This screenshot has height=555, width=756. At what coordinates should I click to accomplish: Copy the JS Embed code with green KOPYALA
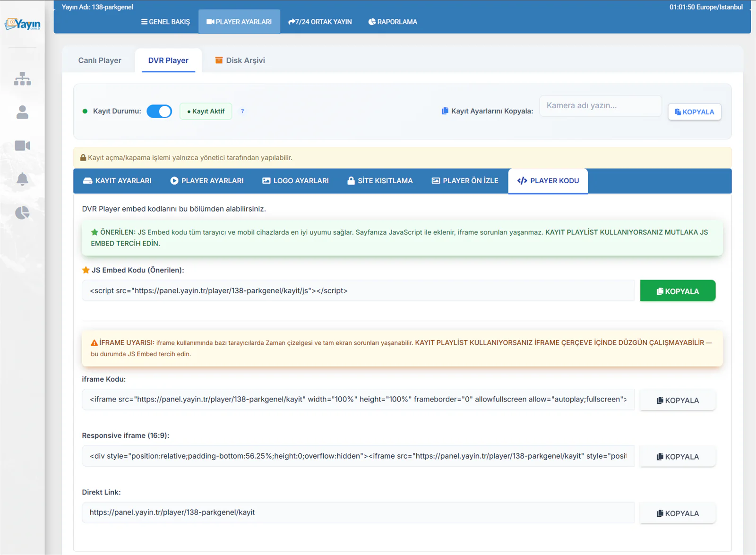click(x=678, y=291)
